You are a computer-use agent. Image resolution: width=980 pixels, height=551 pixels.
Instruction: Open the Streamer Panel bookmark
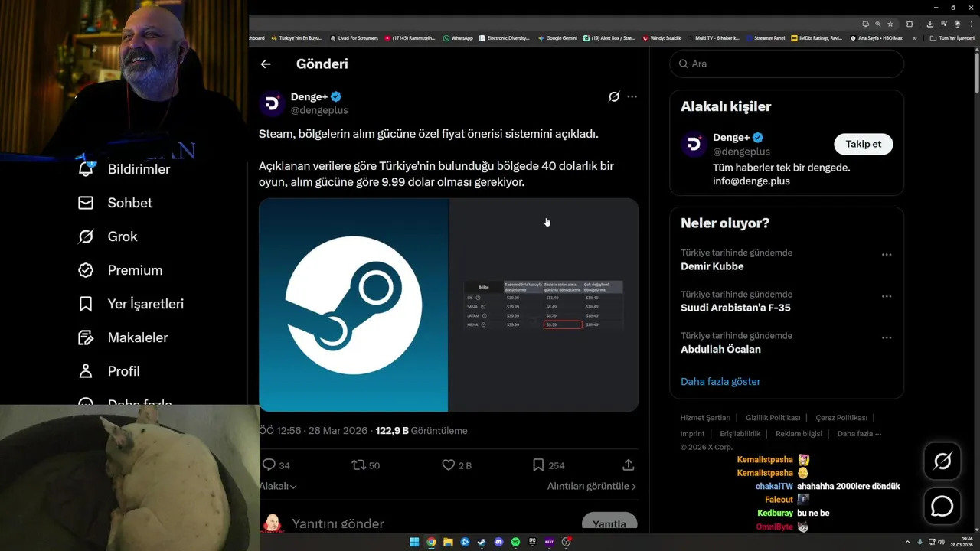tap(765, 37)
